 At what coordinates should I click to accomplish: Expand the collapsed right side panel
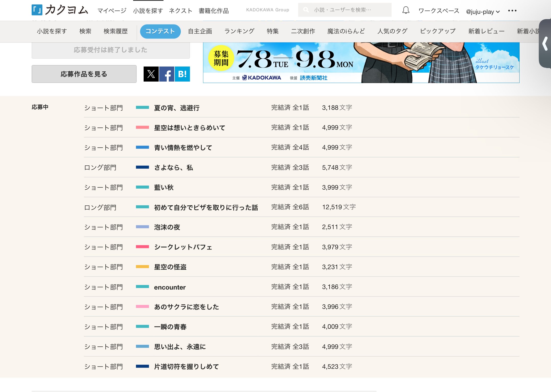(545, 44)
